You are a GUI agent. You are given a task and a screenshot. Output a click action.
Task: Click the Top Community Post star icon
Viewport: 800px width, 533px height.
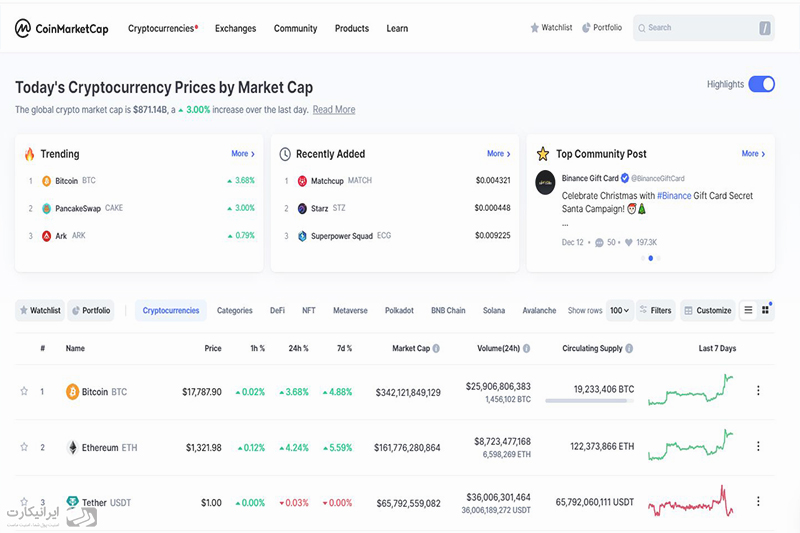click(543, 154)
